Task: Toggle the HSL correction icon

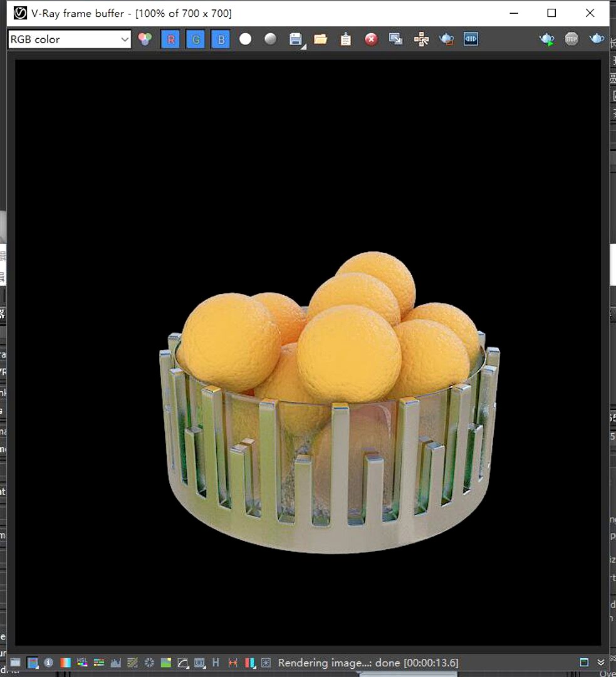Action: [82, 663]
